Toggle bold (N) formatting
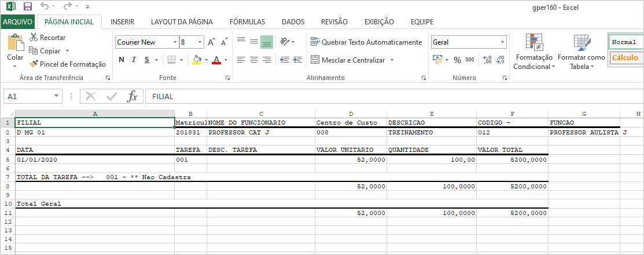Image resolution: width=644 pixels, height=255 pixels. click(x=121, y=60)
